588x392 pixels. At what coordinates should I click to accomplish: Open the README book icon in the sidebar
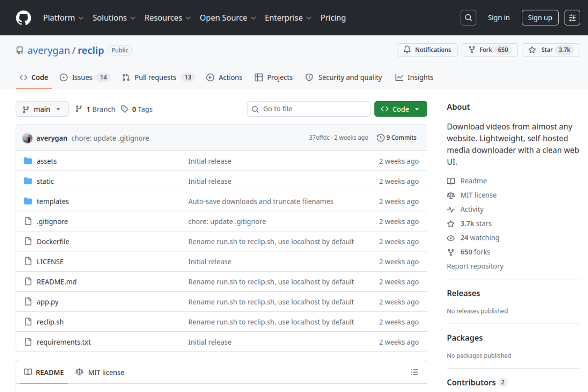(451, 181)
